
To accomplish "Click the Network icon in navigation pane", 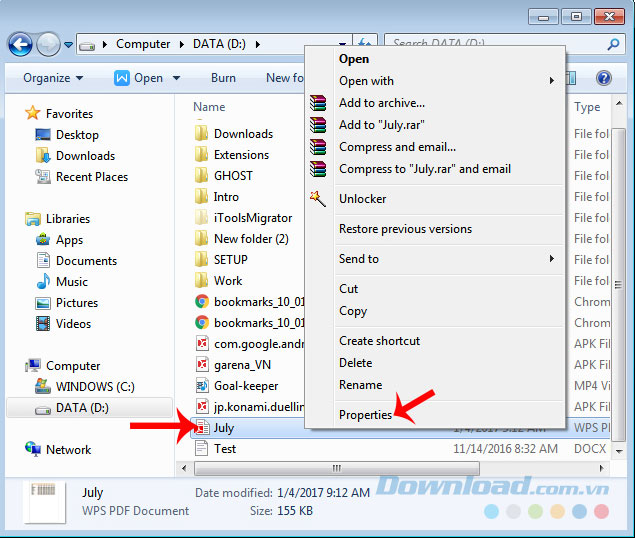I will point(33,449).
